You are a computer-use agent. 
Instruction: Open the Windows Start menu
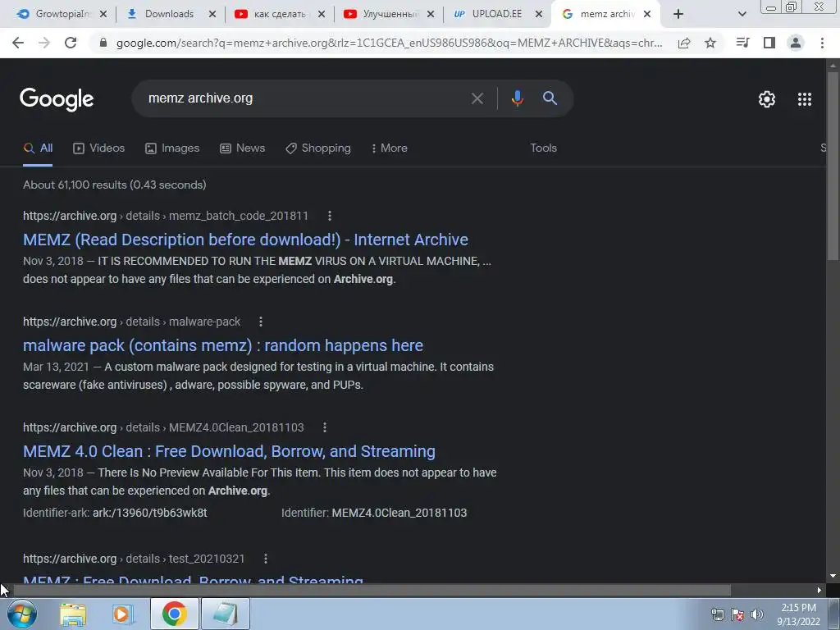[x=21, y=614]
